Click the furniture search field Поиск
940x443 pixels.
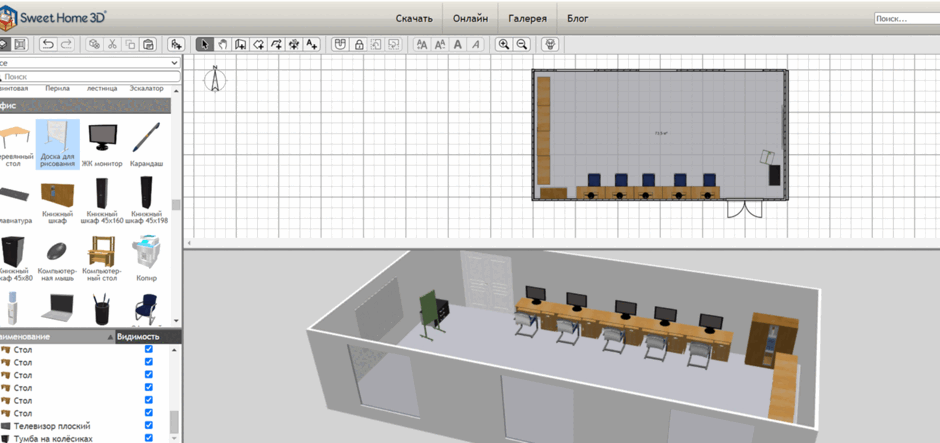click(90, 77)
